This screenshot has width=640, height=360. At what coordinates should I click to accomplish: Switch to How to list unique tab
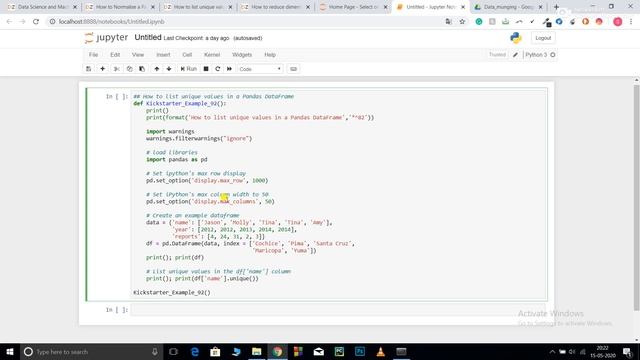click(x=198, y=7)
